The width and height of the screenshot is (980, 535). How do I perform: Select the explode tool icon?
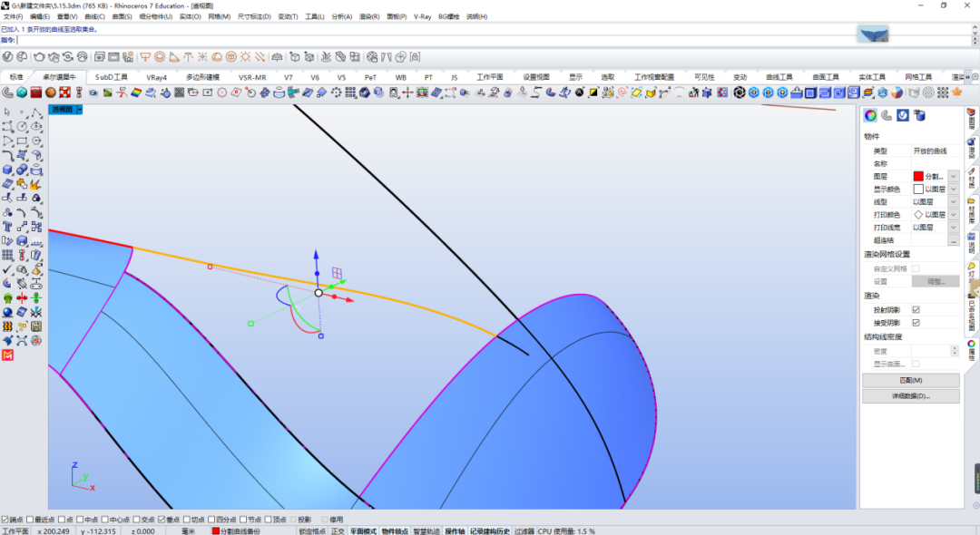coord(36,184)
